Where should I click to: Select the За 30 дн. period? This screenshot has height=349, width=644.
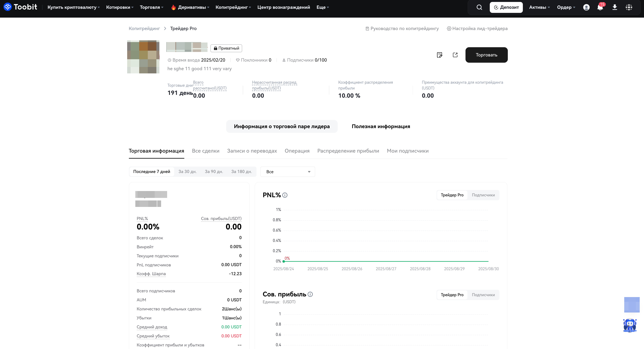tap(187, 172)
